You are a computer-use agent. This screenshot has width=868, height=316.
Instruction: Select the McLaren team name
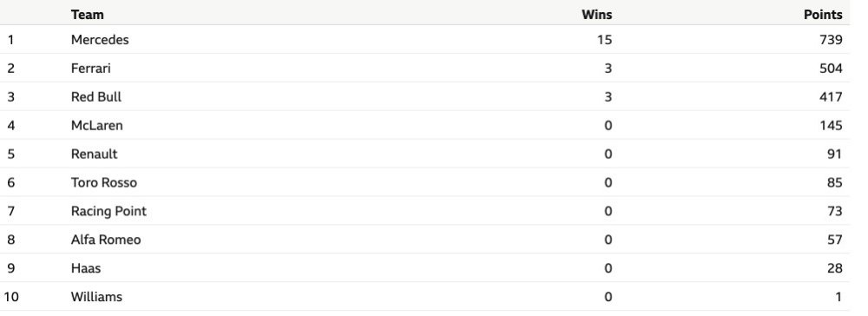click(97, 126)
